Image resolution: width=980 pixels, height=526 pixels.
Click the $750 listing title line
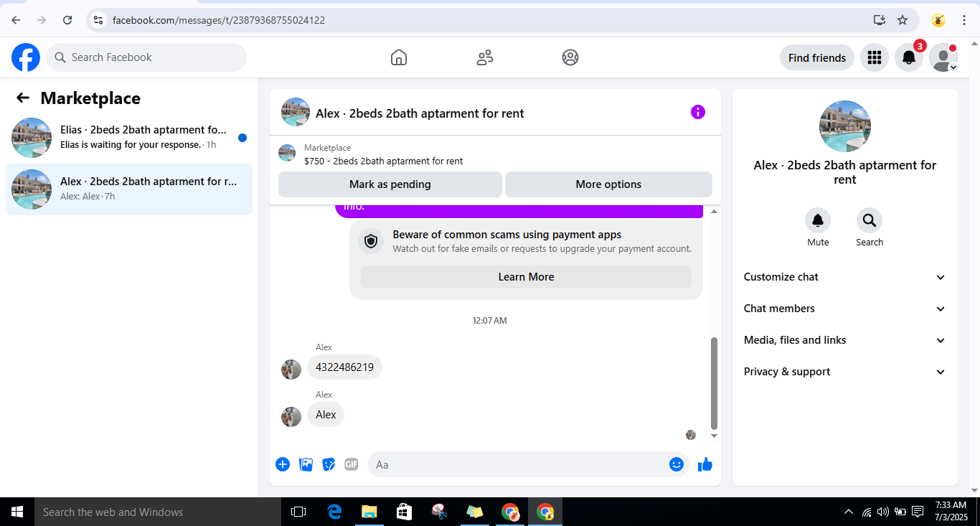(x=383, y=161)
